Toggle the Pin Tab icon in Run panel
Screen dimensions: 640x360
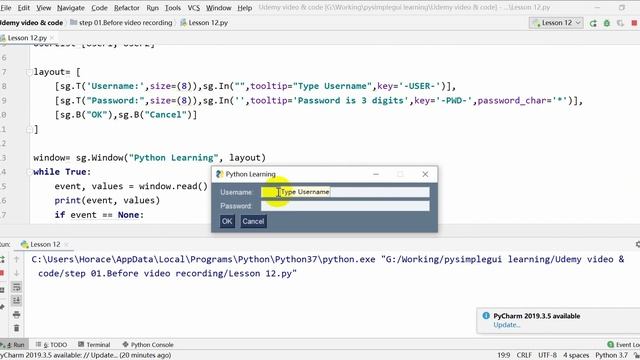(2, 307)
